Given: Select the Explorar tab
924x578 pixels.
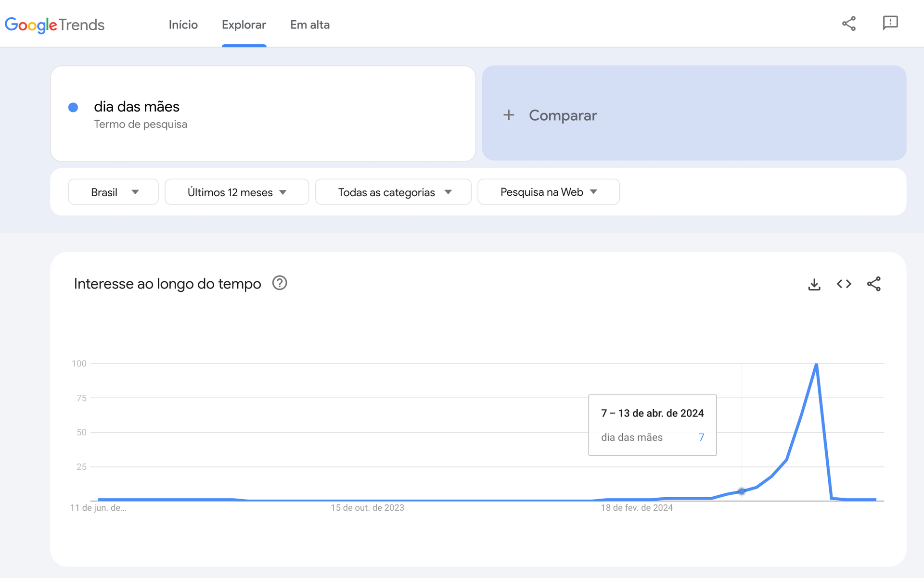Looking at the screenshot, I should tap(244, 25).
